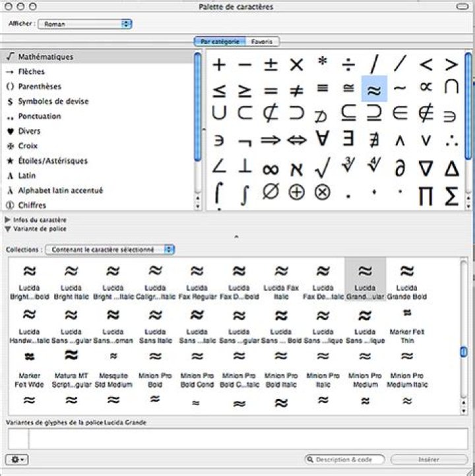Choose the Symboles de devise category

pos(97,102)
